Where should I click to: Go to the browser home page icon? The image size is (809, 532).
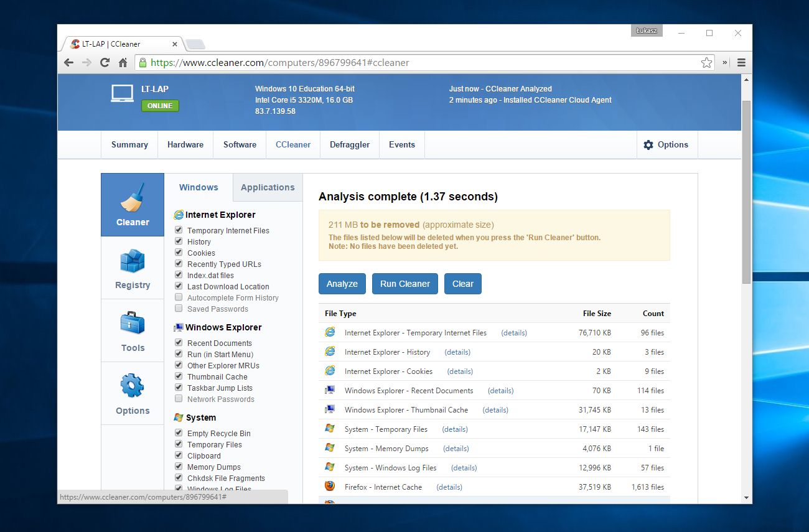click(x=123, y=62)
